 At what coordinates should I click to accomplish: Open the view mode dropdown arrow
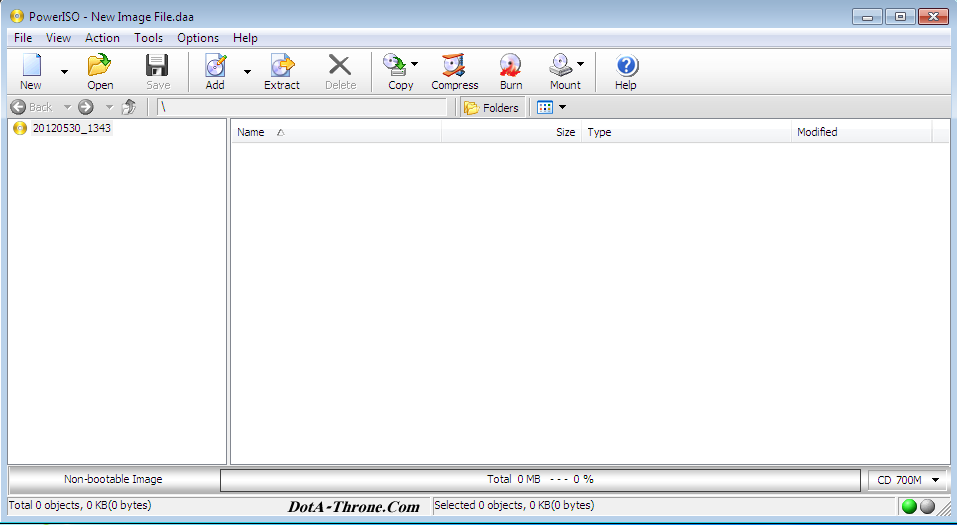pos(563,107)
